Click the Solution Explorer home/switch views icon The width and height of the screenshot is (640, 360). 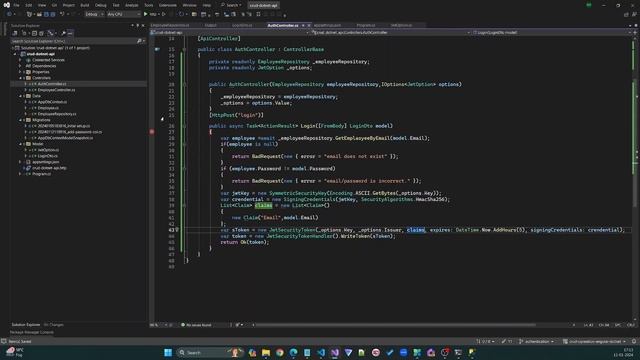click(15, 33)
